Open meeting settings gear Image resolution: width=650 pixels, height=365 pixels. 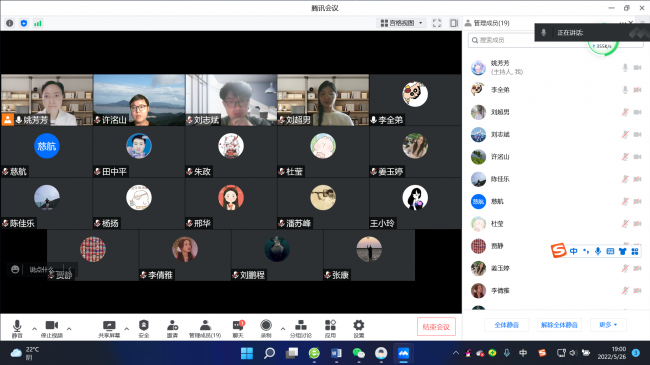(x=359, y=329)
